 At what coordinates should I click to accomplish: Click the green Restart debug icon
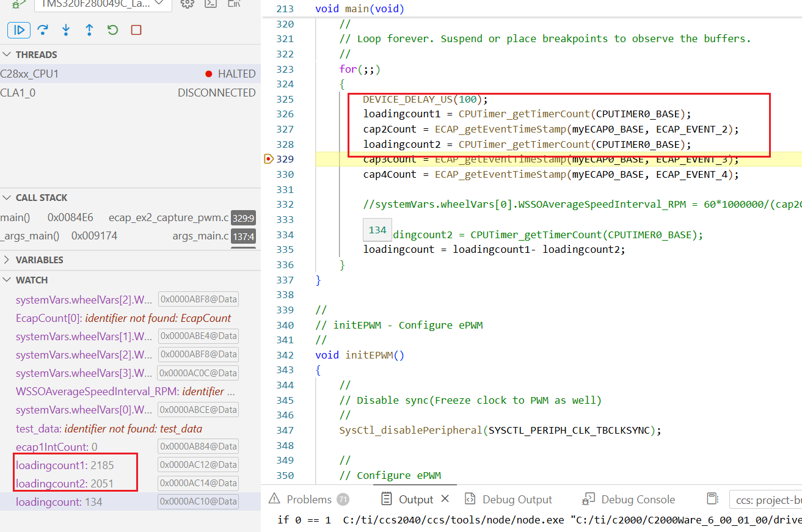pyautogui.click(x=112, y=30)
